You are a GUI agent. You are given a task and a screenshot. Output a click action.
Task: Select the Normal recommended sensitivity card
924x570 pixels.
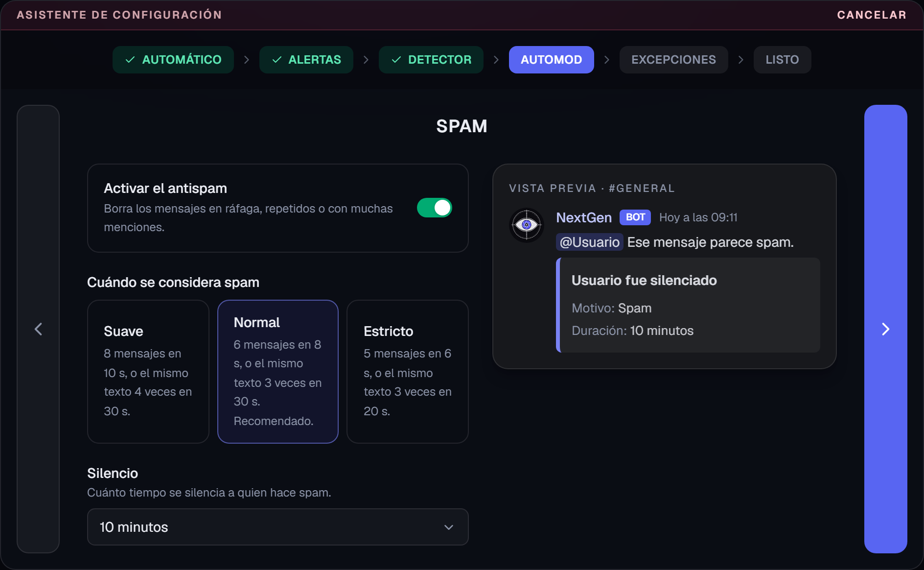pos(278,372)
